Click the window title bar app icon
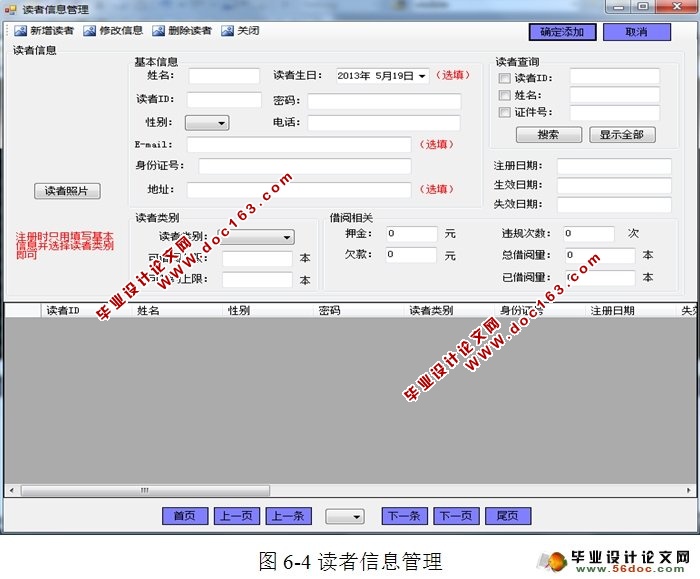This screenshot has height=579, width=700. coord(10,9)
